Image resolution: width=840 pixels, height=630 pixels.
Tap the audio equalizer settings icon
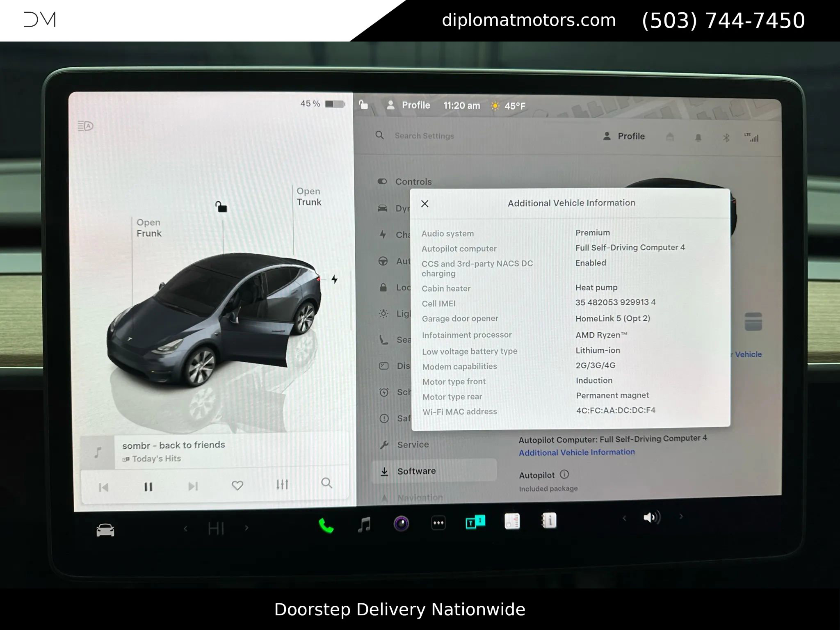[x=282, y=485]
